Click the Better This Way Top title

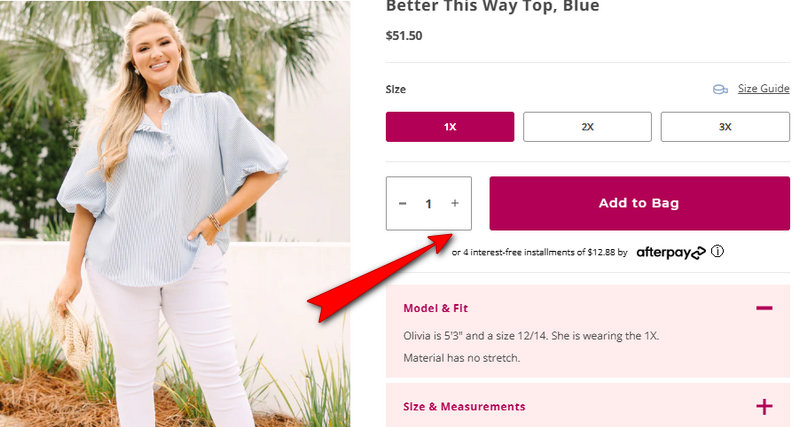pos(492,6)
